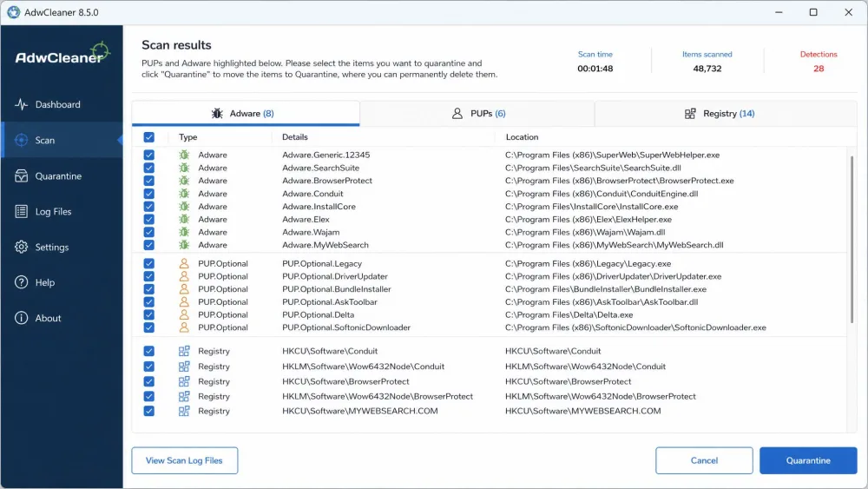Uncheck the PUP.Optional.Delta checkbox
Screen dimensions: 868x489
coord(149,314)
